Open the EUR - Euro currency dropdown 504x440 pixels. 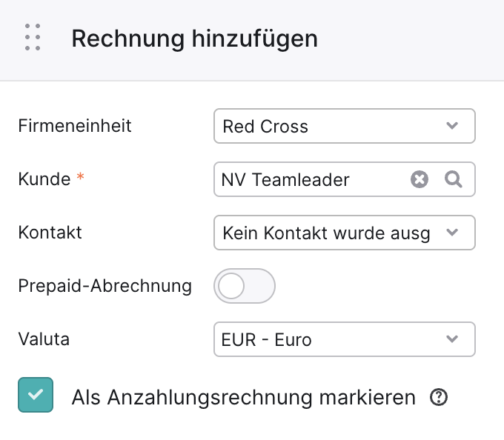click(x=344, y=339)
